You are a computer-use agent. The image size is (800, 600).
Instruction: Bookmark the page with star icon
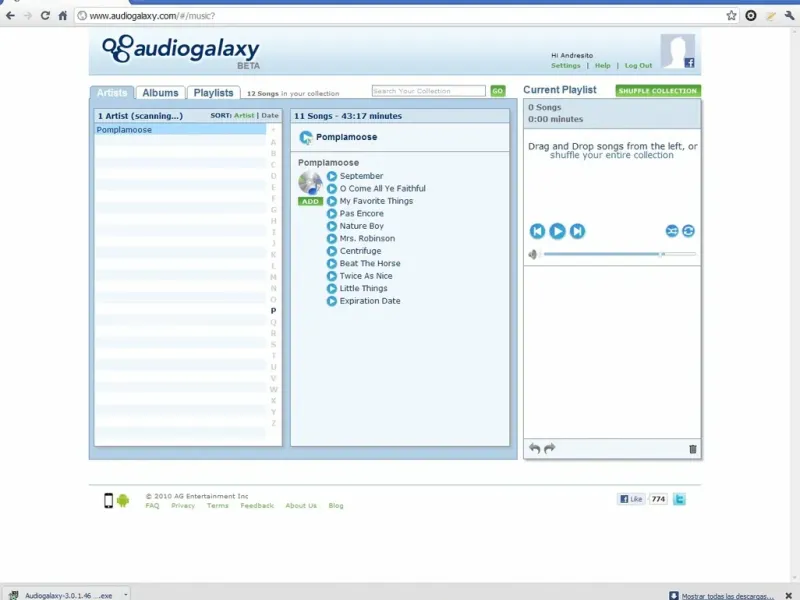[731, 16]
